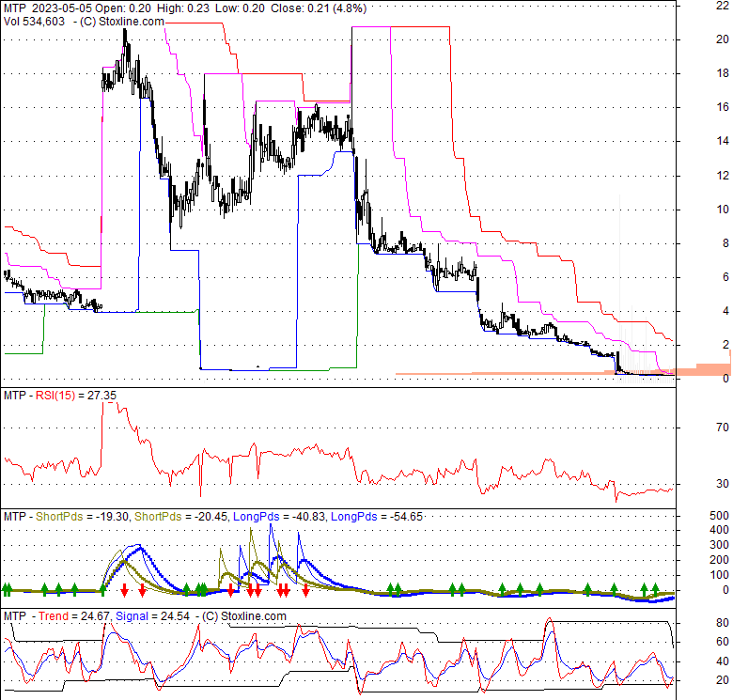Click the Stoxline.com credit beside the volume readout

[x=132, y=22]
